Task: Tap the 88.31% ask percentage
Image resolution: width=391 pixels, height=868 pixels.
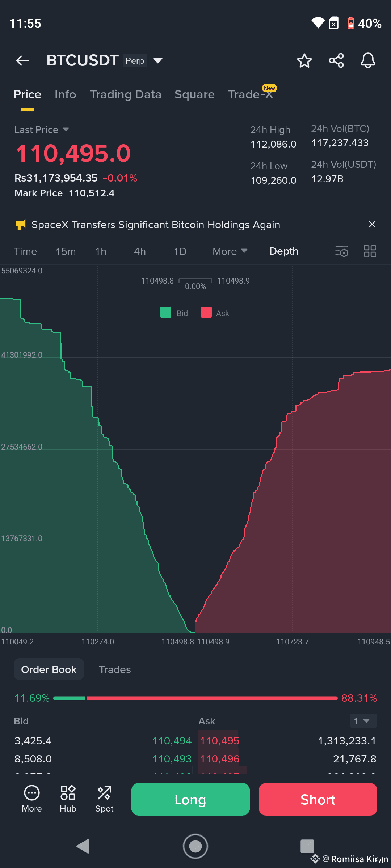Action: coord(359,698)
